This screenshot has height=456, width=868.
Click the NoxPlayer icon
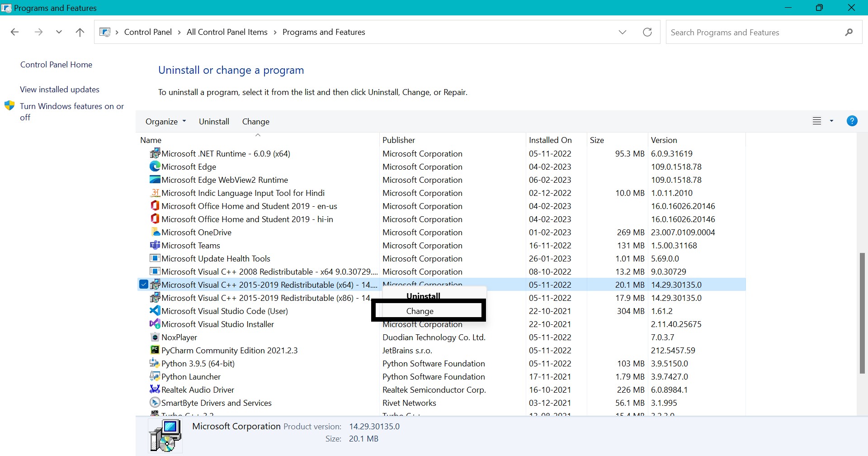pyautogui.click(x=155, y=337)
